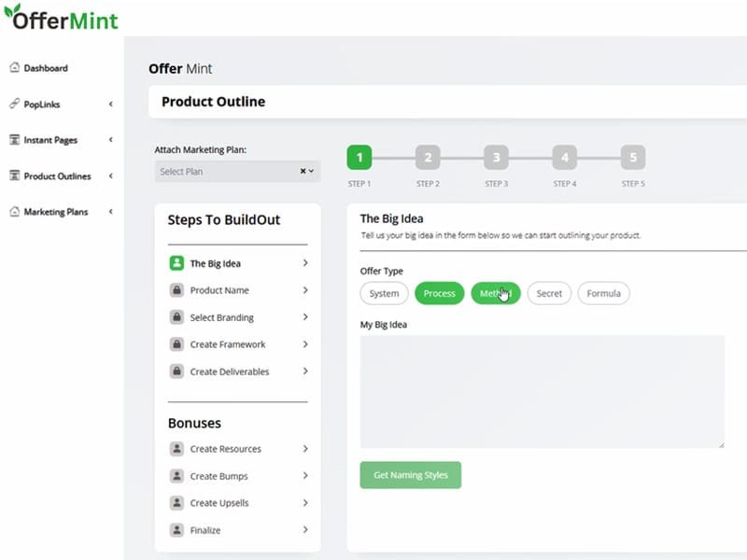747x560 pixels.
Task: Choose the Formula offer type
Action: [603, 293]
